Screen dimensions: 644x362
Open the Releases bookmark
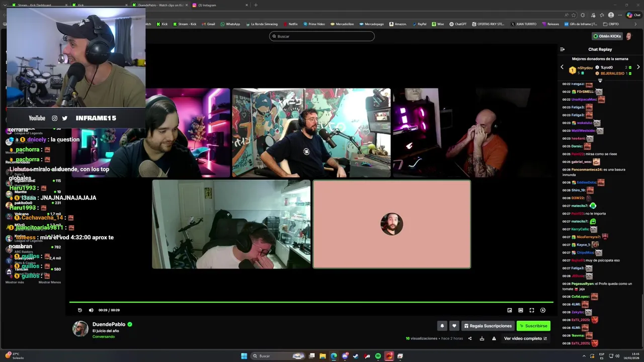[x=550, y=24]
